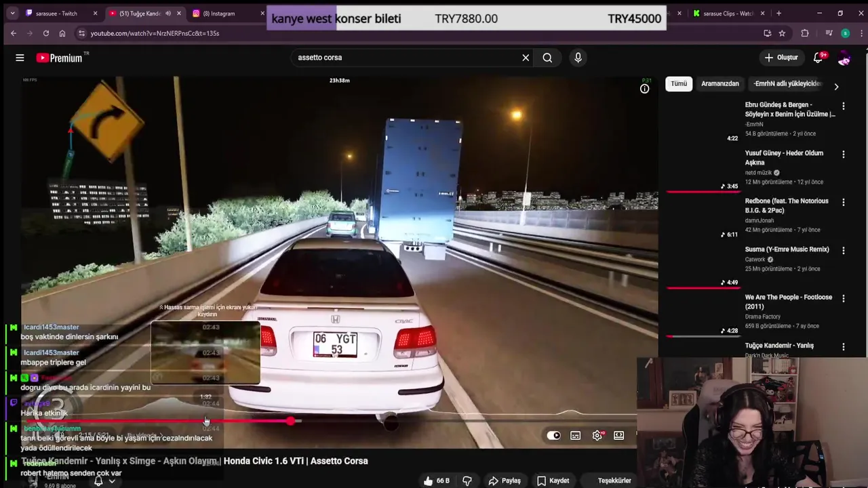Select the -EmrhN adı yükleyiciden chip
Image resolution: width=868 pixels, height=488 pixels.
click(787, 84)
